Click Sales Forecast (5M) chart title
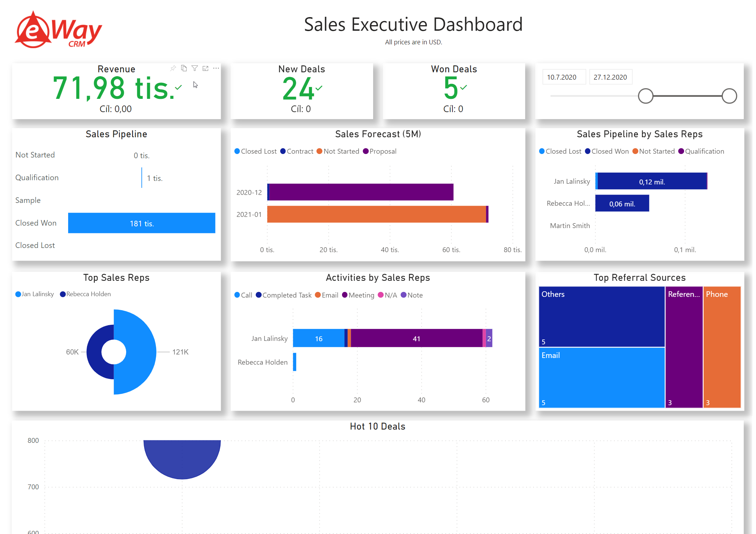 (378, 134)
